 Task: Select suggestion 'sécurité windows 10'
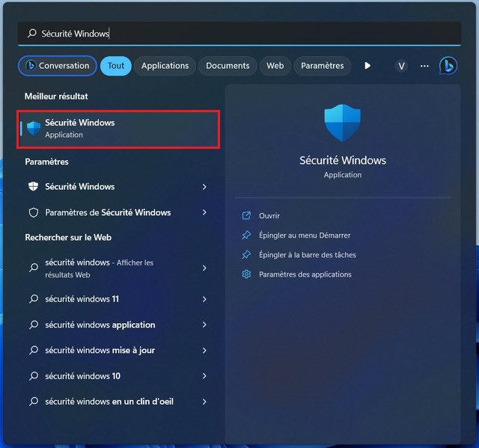pyautogui.click(x=118, y=375)
